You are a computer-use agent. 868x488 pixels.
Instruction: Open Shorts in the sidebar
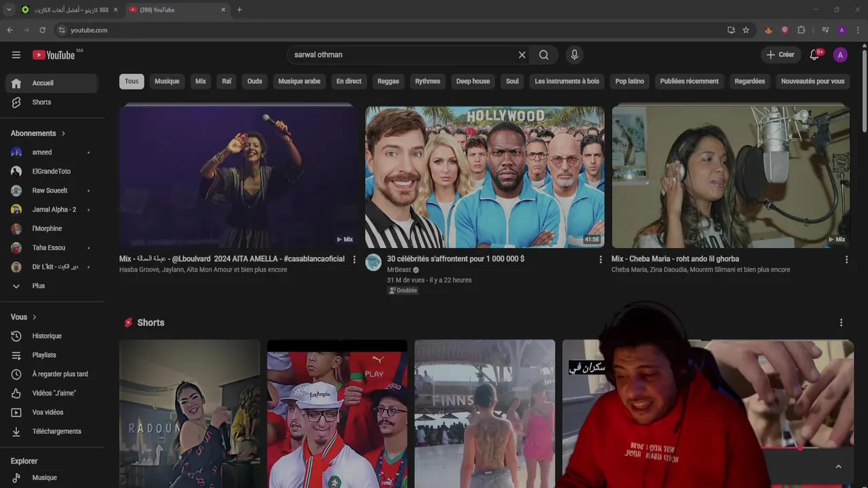click(52, 102)
